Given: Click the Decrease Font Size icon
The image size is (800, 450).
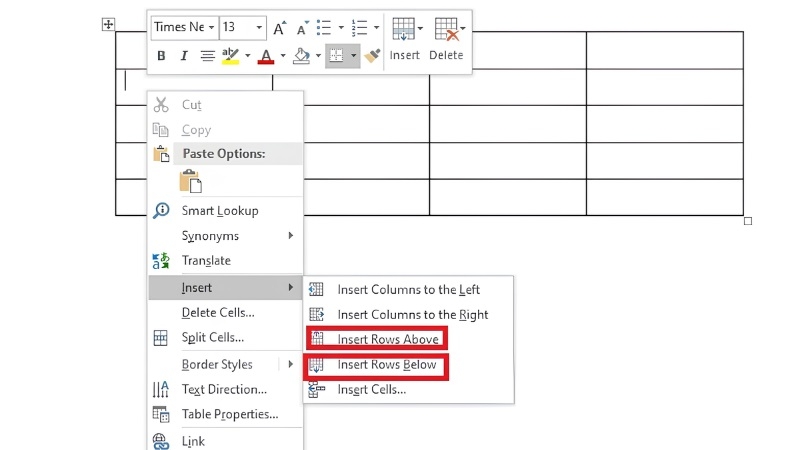Looking at the screenshot, I should point(302,28).
